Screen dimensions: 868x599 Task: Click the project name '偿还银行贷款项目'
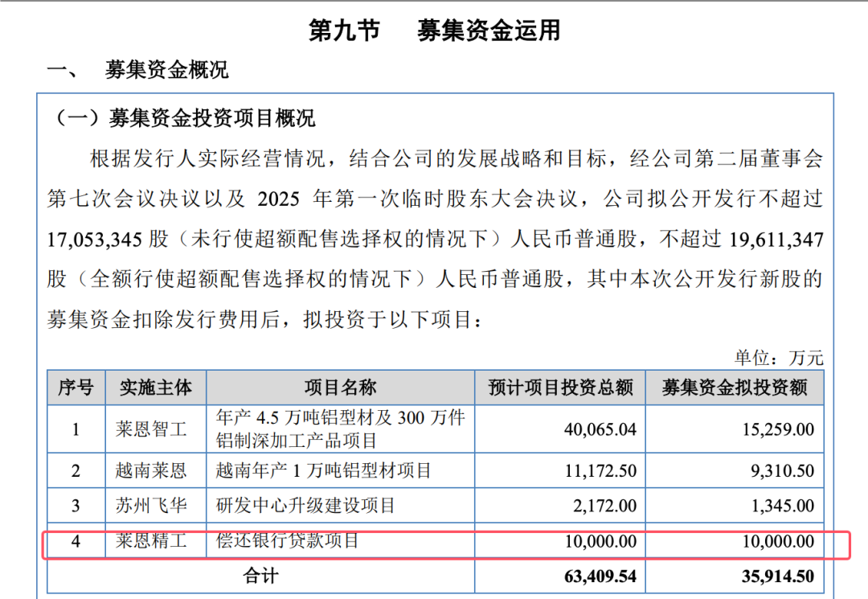[287, 541]
